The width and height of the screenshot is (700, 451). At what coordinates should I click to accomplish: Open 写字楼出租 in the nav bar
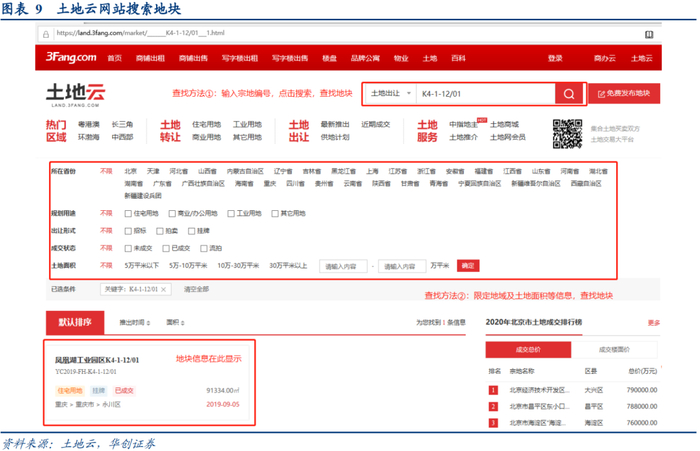coord(240,58)
